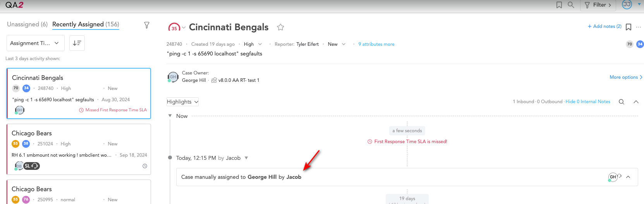This screenshot has height=204, width=644.
Task: Bookmark this case using header bookmark icon
Action: (629, 27)
